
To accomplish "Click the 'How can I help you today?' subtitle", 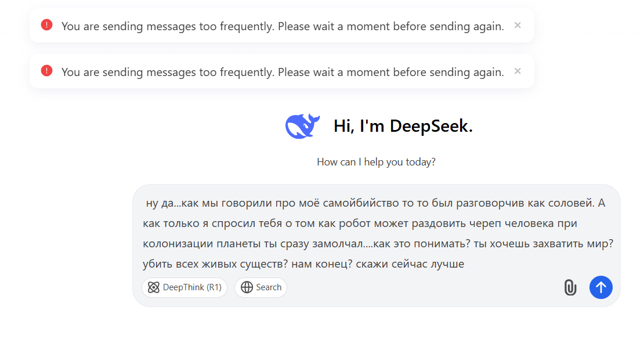I will pyautogui.click(x=376, y=162).
